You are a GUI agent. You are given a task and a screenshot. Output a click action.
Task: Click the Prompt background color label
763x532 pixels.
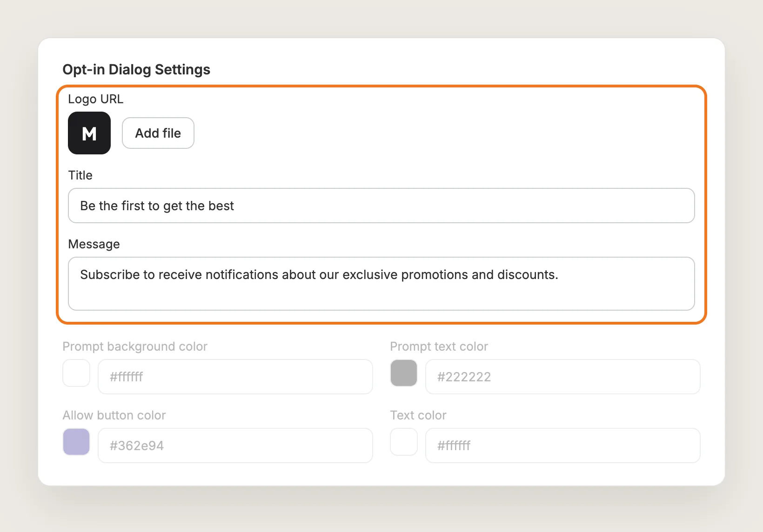135,346
